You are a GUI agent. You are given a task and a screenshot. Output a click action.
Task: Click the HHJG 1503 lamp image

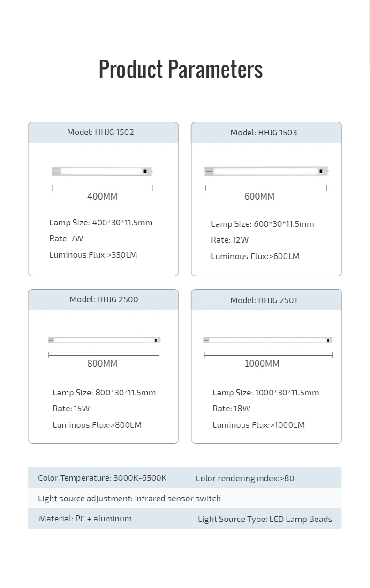[x=266, y=171]
